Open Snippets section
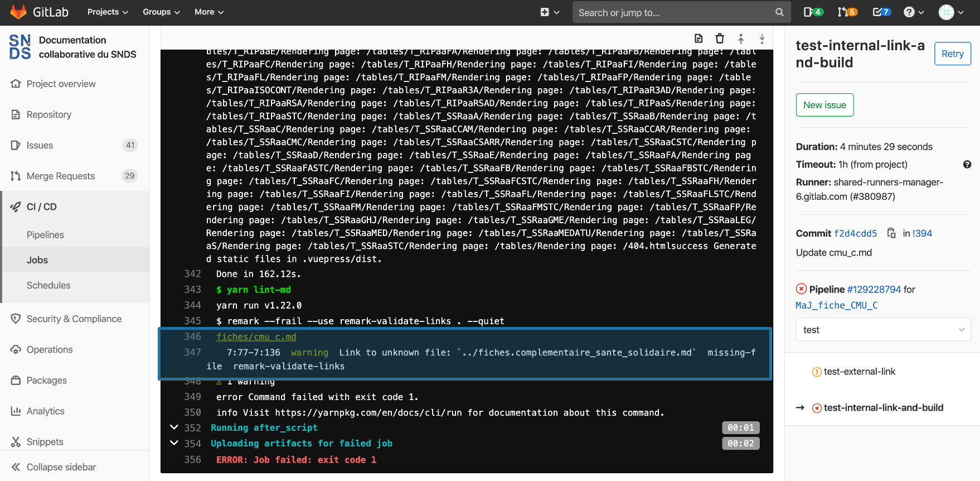 pyautogui.click(x=45, y=441)
